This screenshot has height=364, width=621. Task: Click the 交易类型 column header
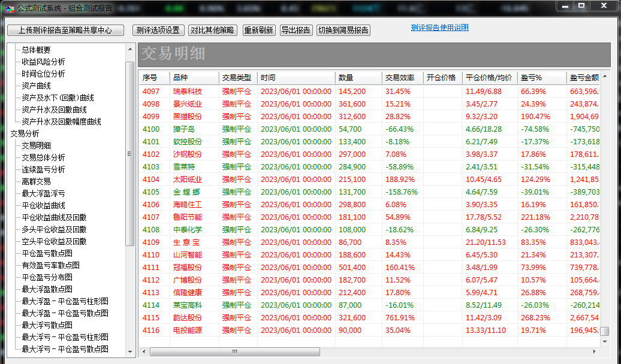pyautogui.click(x=238, y=78)
